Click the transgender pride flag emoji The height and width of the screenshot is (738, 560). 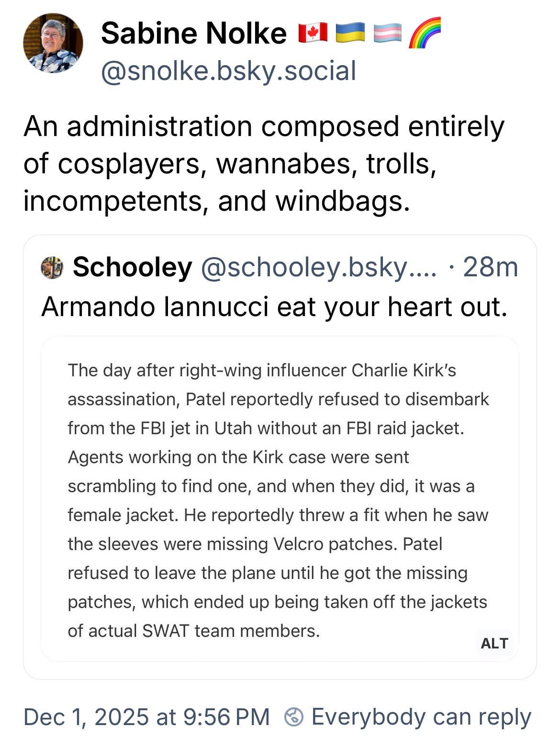point(387,33)
